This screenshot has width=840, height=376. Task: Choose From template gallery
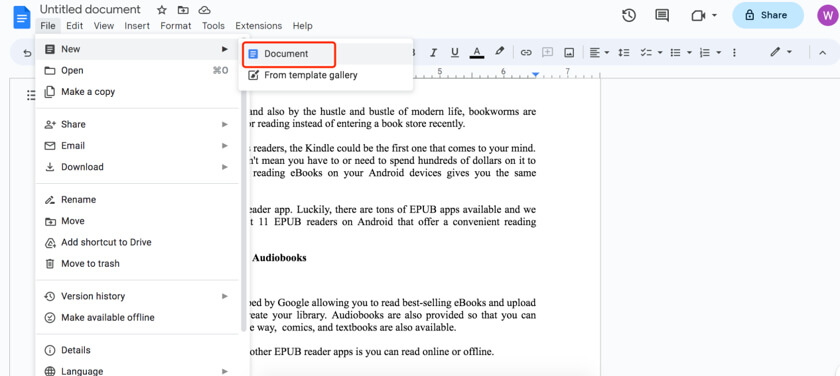pyautogui.click(x=326, y=75)
